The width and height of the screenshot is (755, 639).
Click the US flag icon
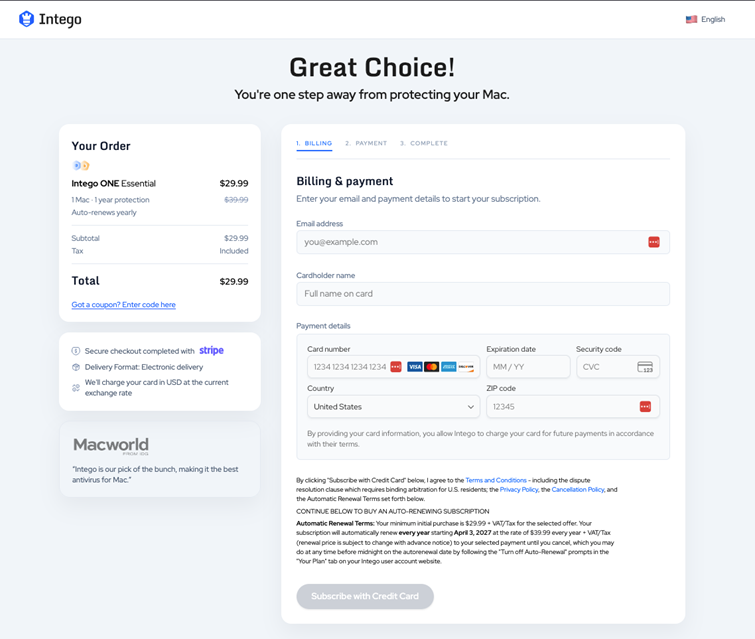click(691, 19)
